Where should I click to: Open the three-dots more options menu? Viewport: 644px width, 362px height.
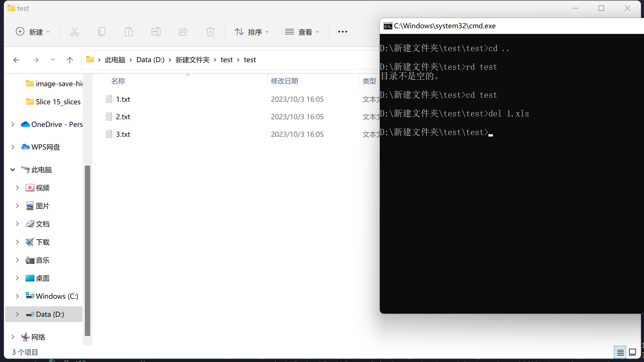(x=343, y=32)
